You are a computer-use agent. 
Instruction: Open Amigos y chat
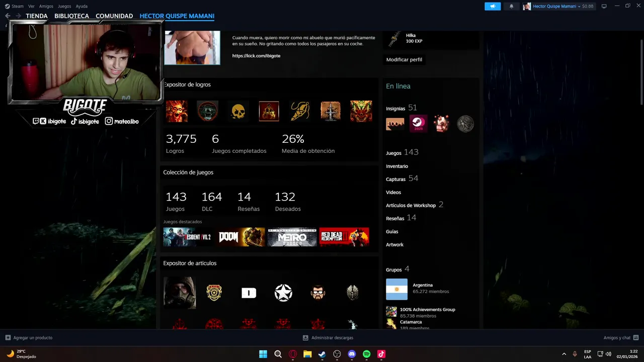click(621, 338)
